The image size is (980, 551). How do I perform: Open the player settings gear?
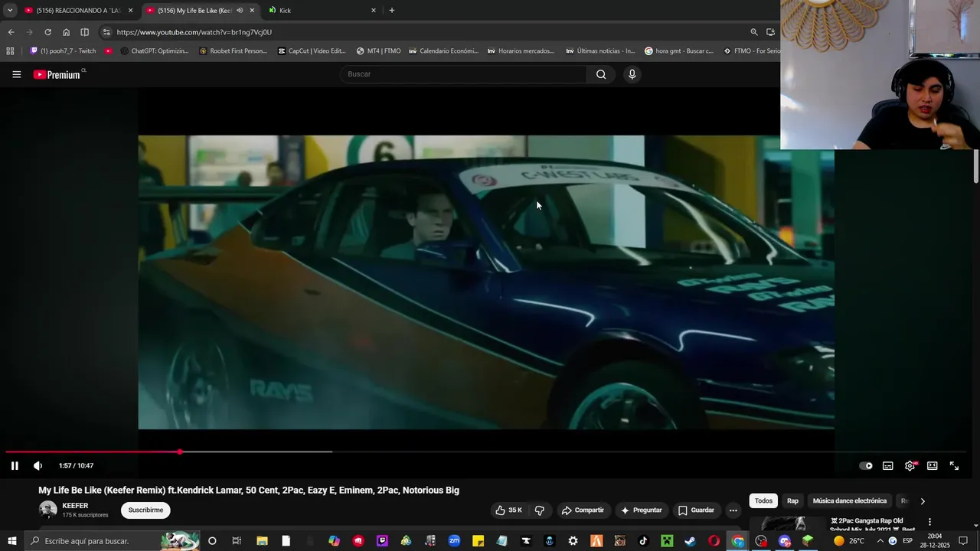pos(910,465)
